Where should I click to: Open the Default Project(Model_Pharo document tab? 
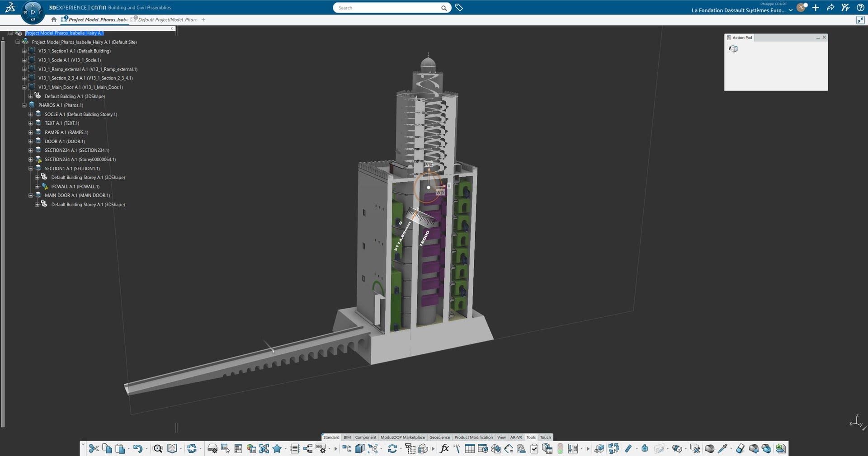click(x=164, y=19)
